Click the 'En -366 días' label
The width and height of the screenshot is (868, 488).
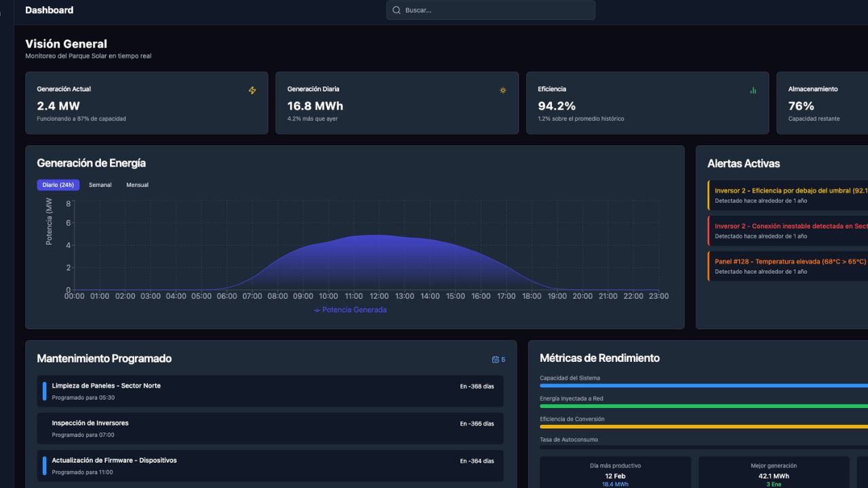[477, 424]
